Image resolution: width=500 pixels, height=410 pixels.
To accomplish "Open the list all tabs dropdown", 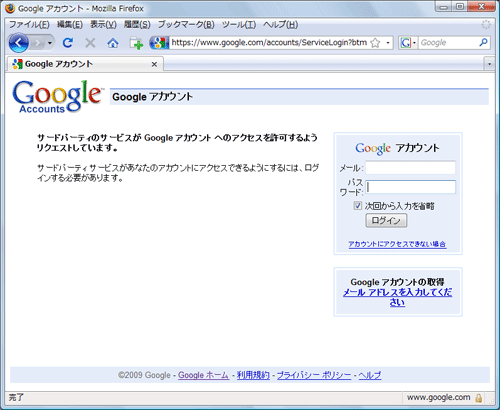I will click(489, 64).
